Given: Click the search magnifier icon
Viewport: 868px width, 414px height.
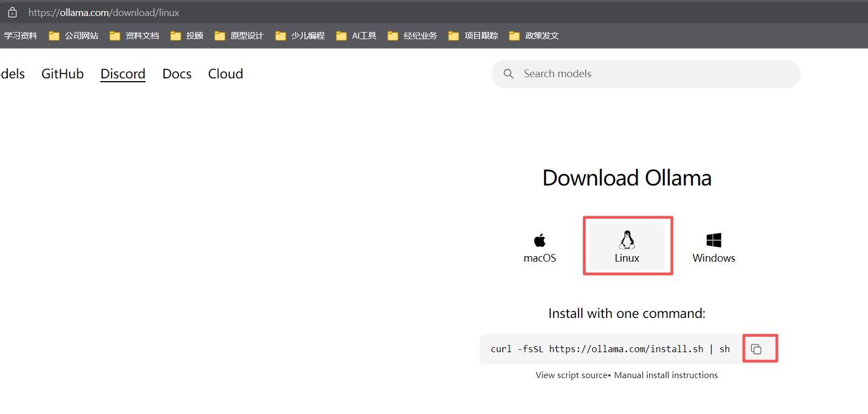Looking at the screenshot, I should (509, 74).
